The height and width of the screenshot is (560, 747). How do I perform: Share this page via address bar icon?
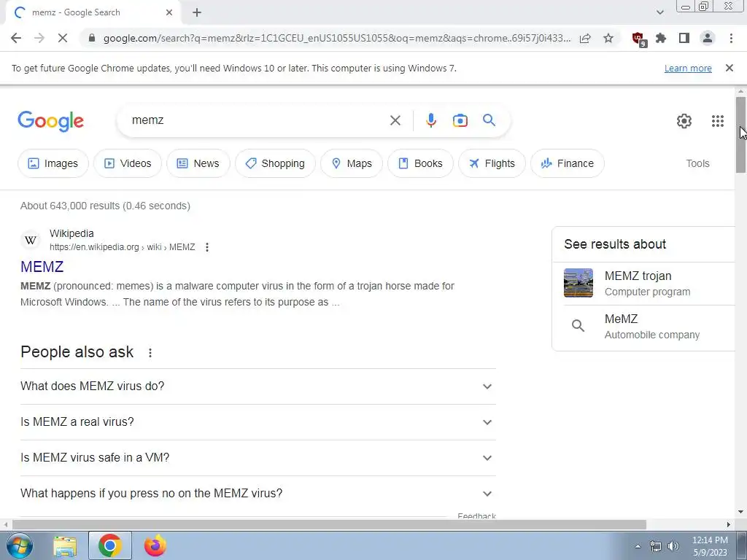(585, 38)
